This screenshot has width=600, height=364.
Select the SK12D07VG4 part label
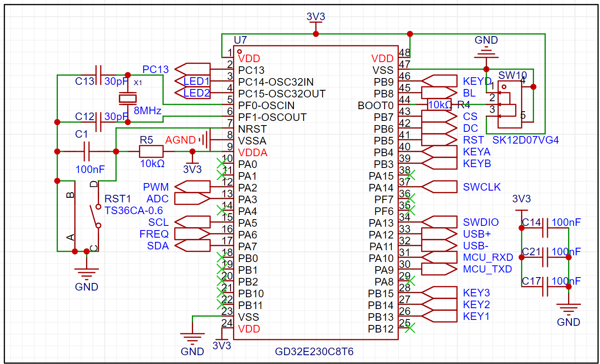(526, 140)
